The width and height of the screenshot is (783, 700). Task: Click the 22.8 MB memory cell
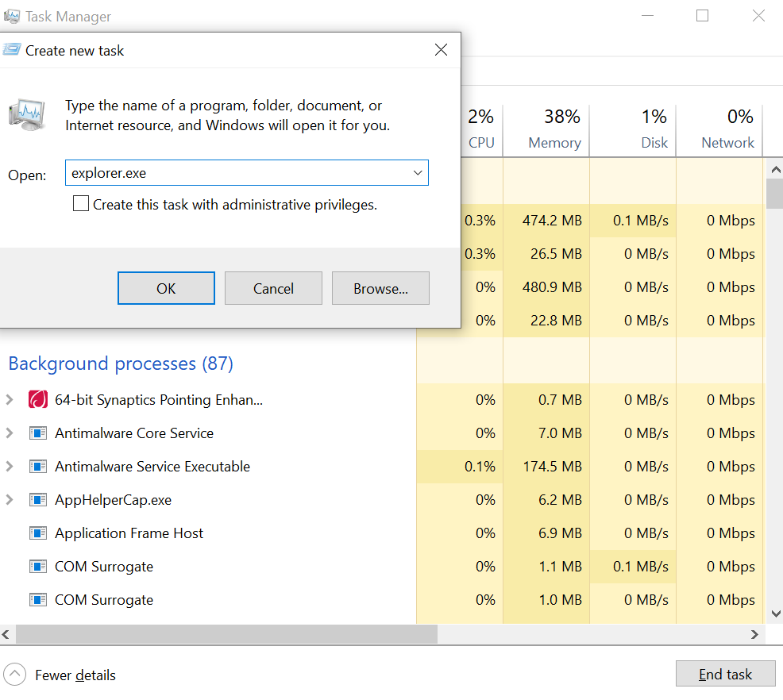tap(546, 321)
